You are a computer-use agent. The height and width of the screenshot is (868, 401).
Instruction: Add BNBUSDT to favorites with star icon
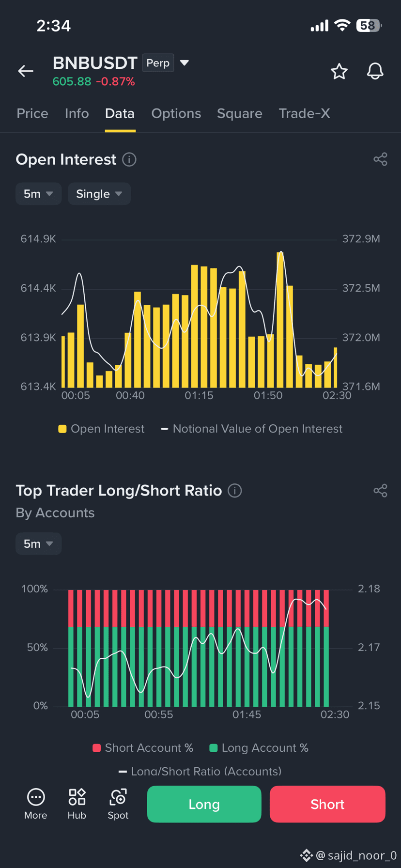coord(339,71)
